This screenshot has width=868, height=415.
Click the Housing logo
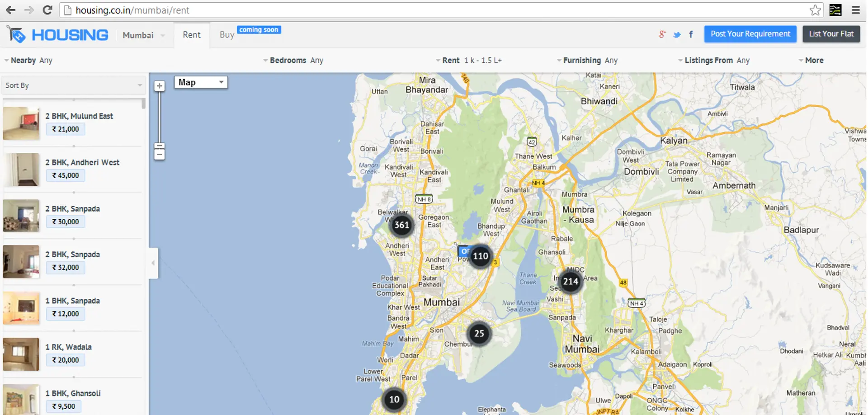[58, 35]
